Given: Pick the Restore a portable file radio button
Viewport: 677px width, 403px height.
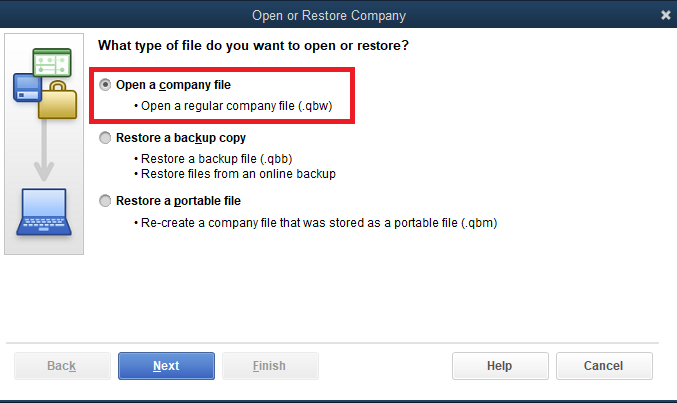Looking at the screenshot, I should coord(105,201).
